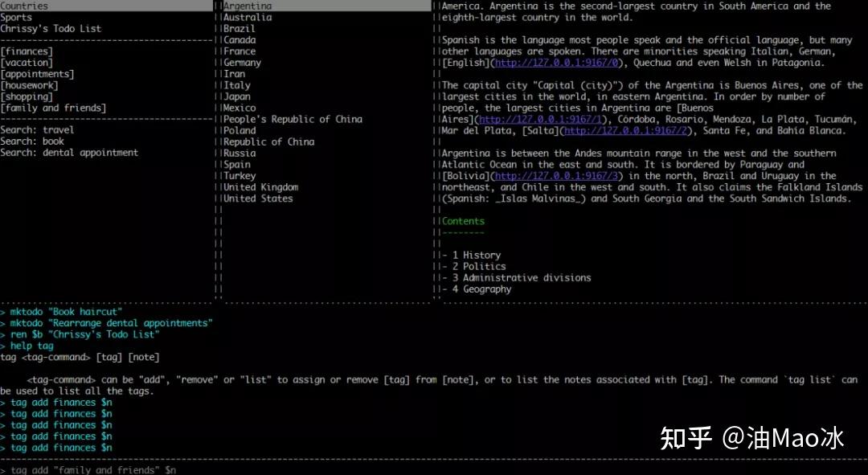
Task: Switch to the Sports notebook
Action: coord(15,16)
